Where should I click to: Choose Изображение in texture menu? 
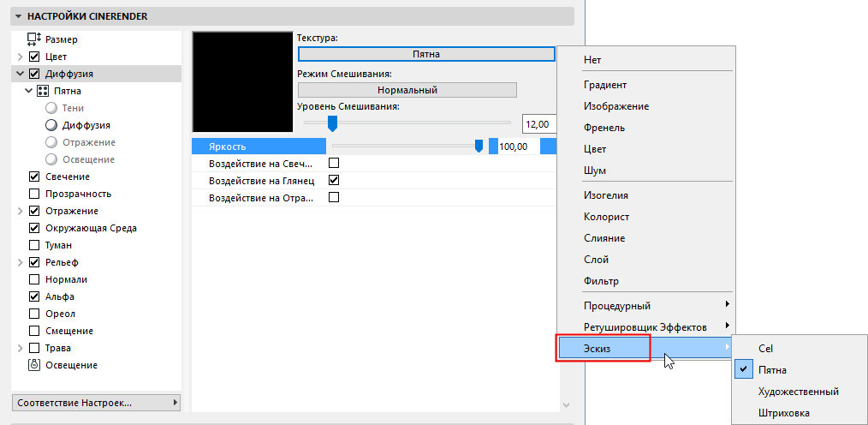click(x=645, y=106)
